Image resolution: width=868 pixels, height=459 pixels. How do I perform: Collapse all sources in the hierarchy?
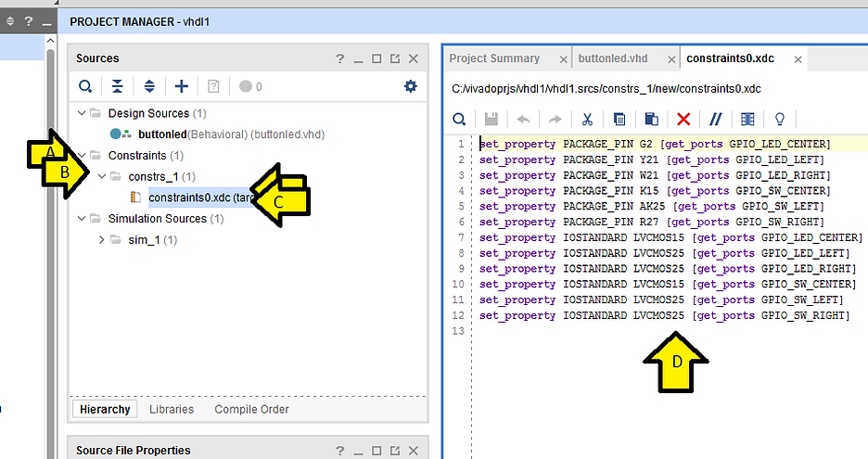tap(118, 86)
